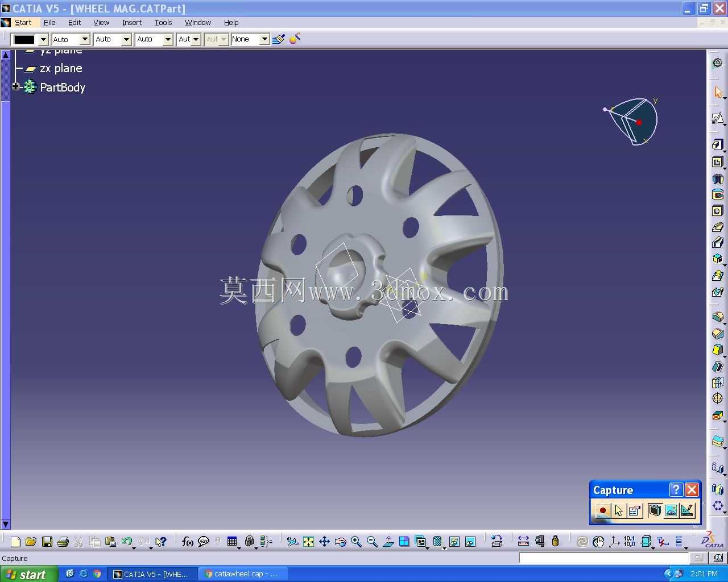Save the part with the floppy icon
This screenshot has height=582, width=728.
pyautogui.click(x=47, y=542)
